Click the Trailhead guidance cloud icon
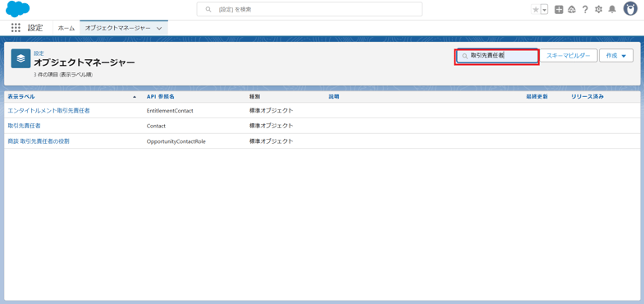644x304 pixels. click(x=572, y=10)
